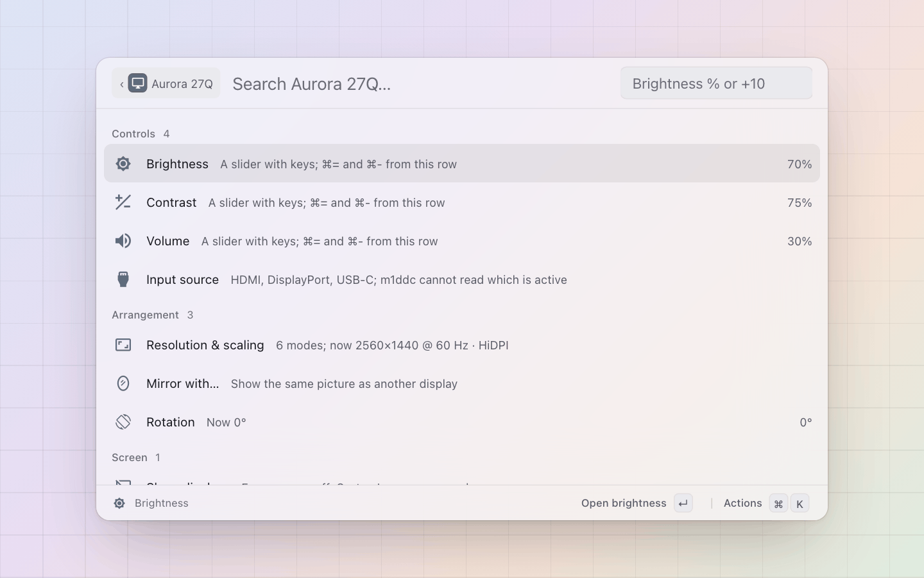924x578 pixels.
Task: Click the Brightness % or +10 input
Action: pyautogui.click(x=716, y=83)
